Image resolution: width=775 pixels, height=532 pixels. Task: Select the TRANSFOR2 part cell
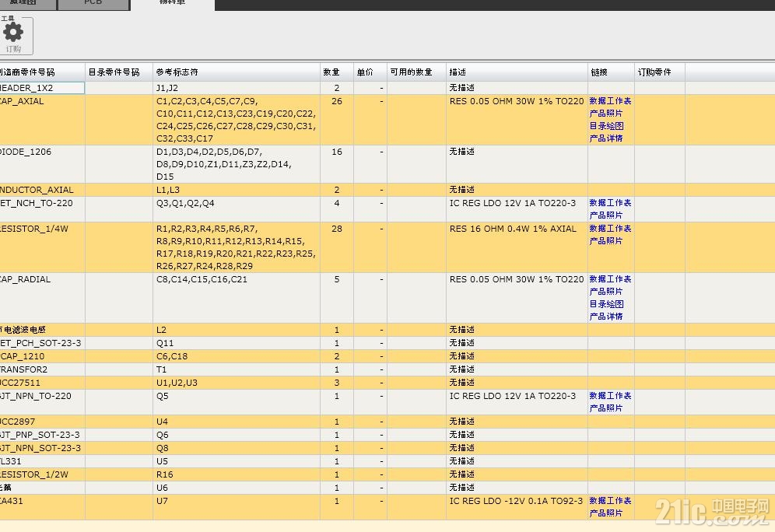point(42,369)
